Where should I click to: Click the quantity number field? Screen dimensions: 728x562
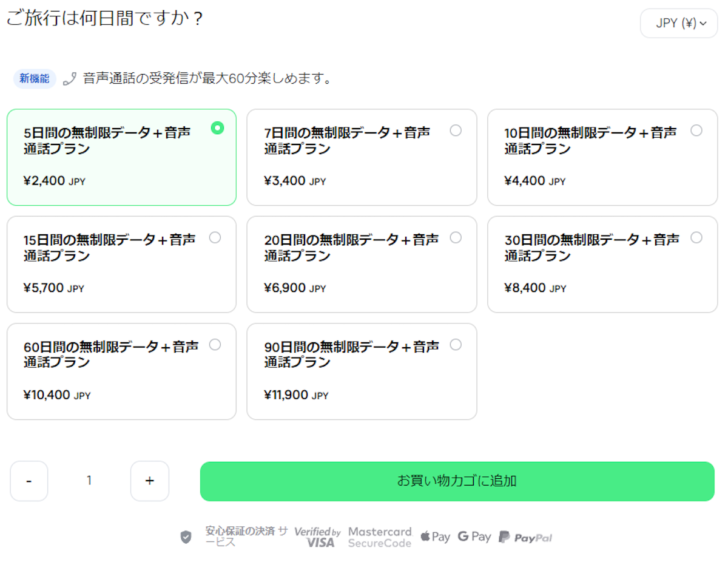pos(89,481)
